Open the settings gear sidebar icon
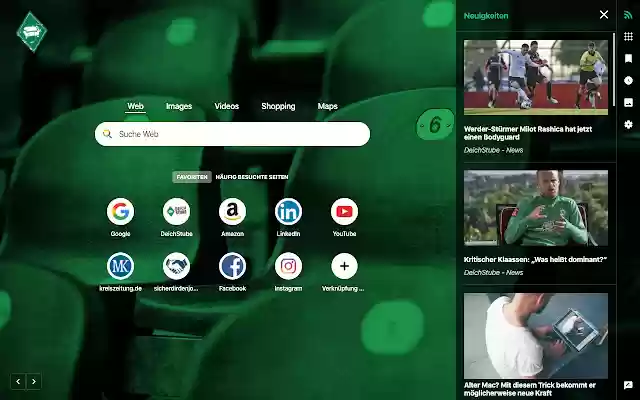This screenshot has width=640, height=400. 628,124
